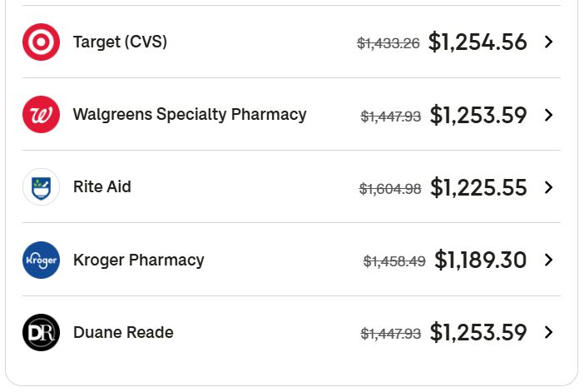Expand Walgreens Specialty Pharmacy chevron arrow

[x=548, y=115]
